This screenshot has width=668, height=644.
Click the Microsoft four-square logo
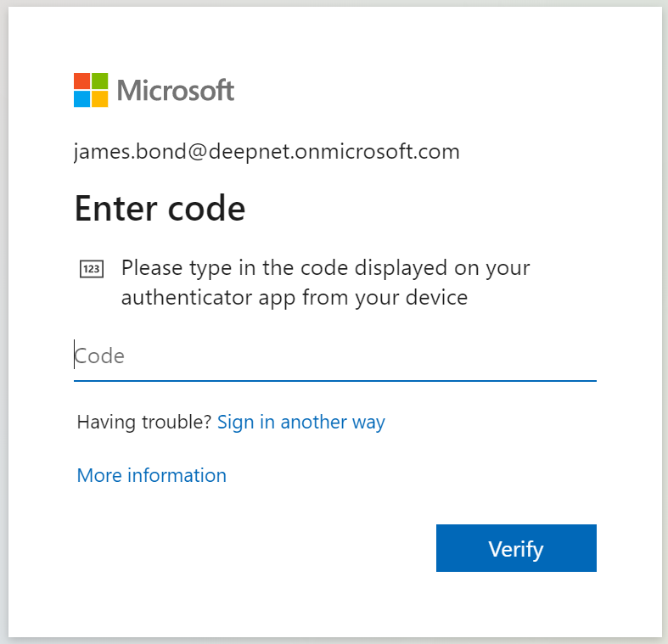pos(91,90)
